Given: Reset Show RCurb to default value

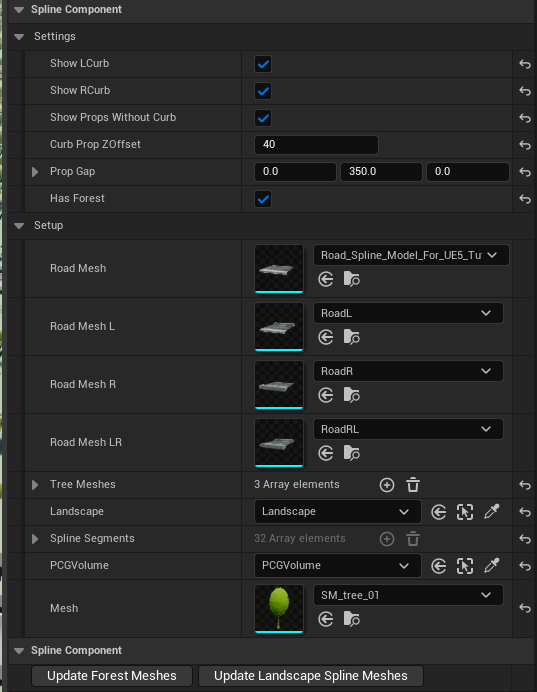Looking at the screenshot, I should 525,91.
